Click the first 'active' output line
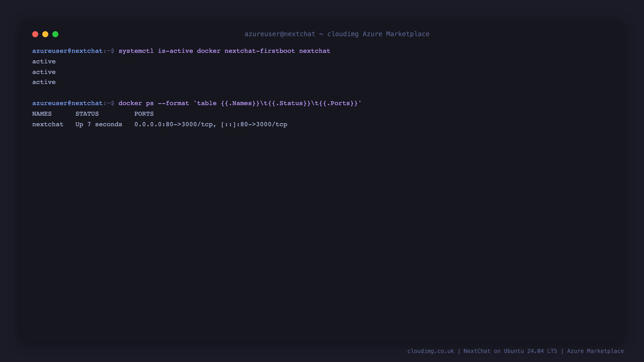Viewport: 644px width, 362px height. [x=44, y=61]
